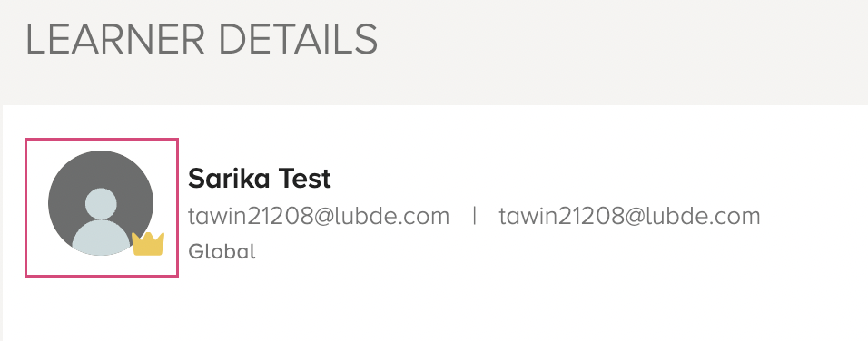This screenshot has width=868, height=341.
Task: Click the pink frame around the avatar
Action: [x=102, y=208]
